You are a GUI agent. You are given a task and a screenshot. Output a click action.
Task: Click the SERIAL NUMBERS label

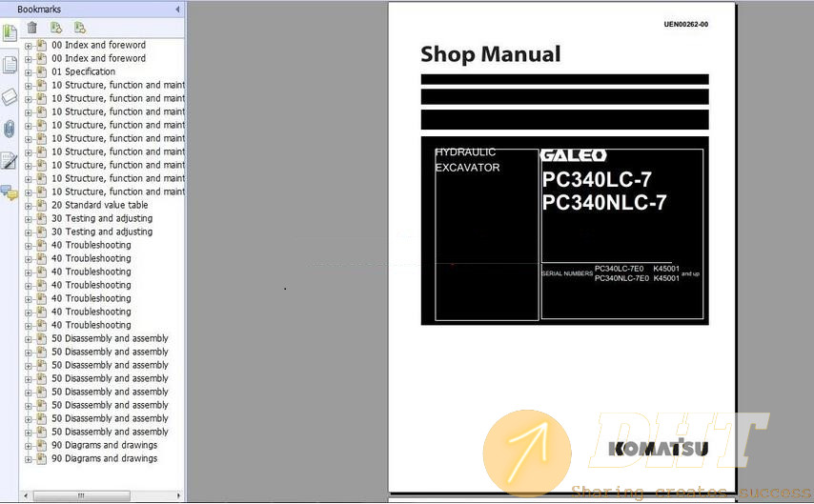567,273
